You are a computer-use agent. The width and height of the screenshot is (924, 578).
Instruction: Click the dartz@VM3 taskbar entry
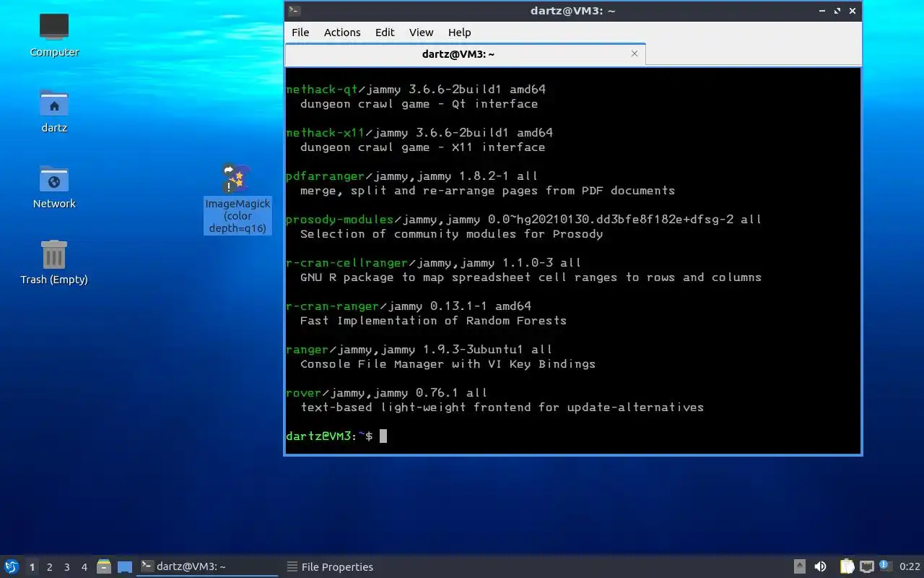click(208, 566)
